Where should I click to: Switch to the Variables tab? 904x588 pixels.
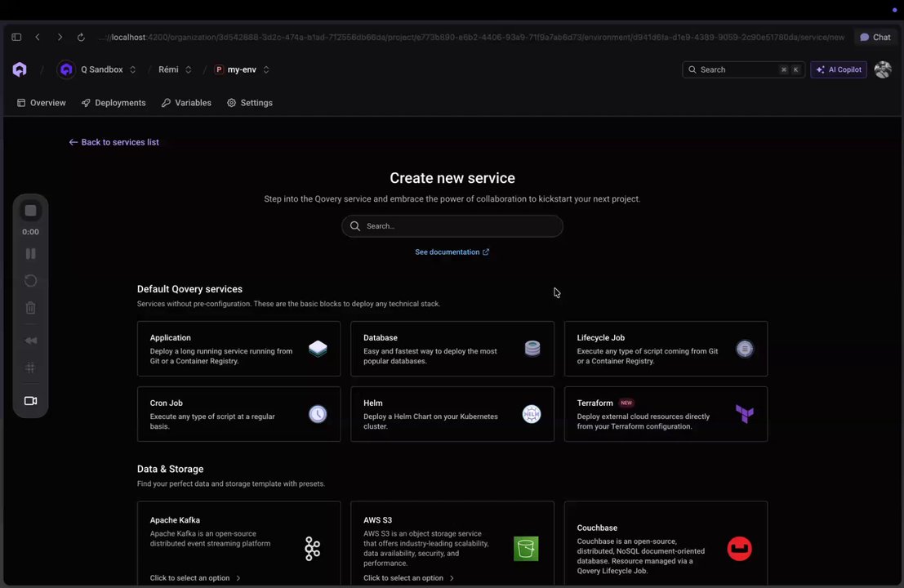(186, 103)
